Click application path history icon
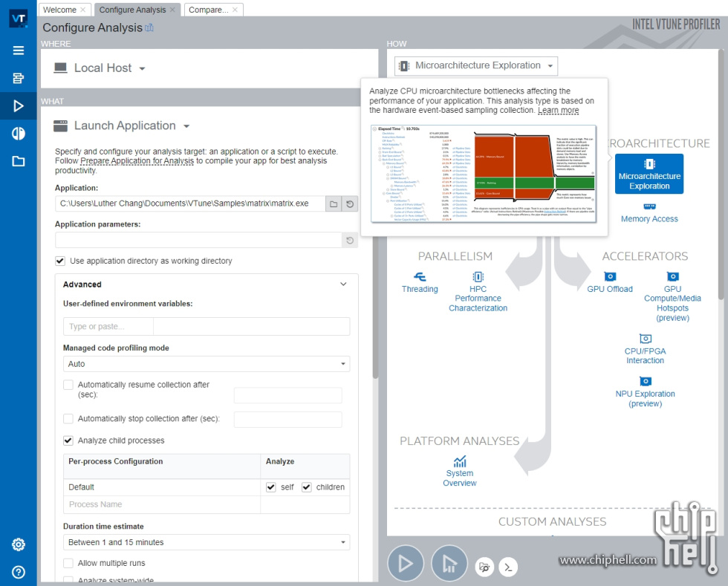This screenshot has width=728, height=586. pos(350,204)
